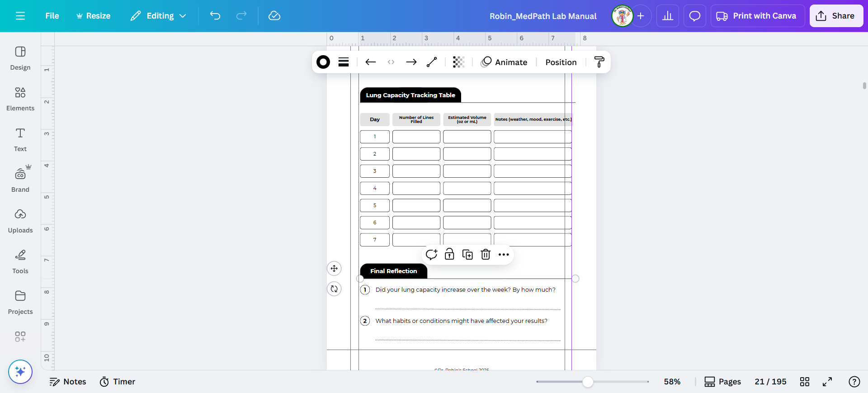
Task: Delete the selected element using trash
Action: point(486,255)
